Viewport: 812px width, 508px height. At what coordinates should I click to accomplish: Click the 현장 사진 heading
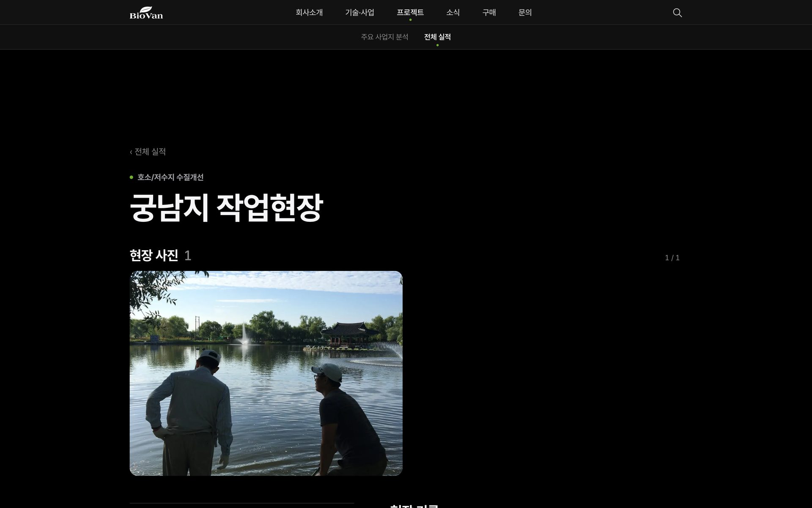(x=154, y=255)
